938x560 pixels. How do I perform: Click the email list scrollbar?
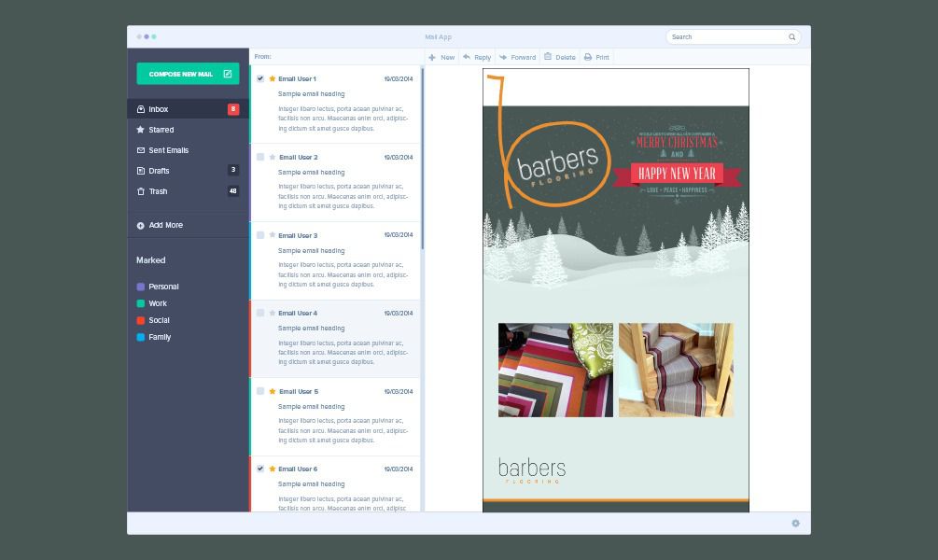(423, 159)
